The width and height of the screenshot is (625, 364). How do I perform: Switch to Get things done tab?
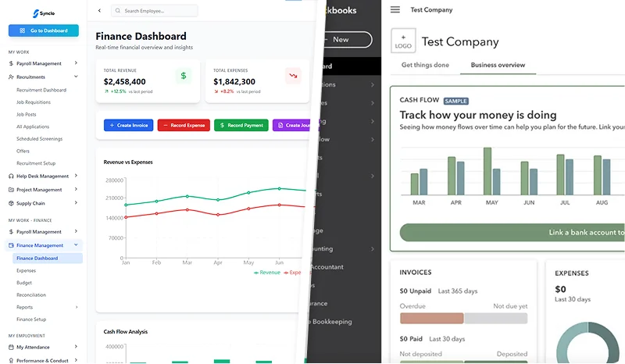[425, 65]
